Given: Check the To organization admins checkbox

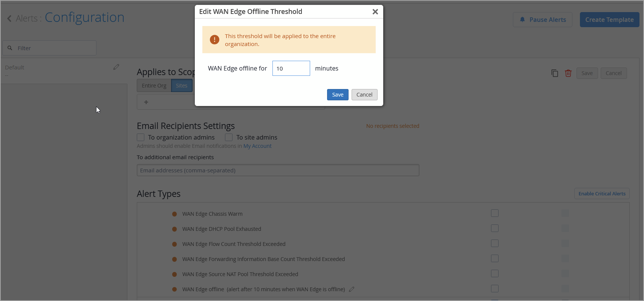Looking at the screenshot, I should (x=141, y=137).
